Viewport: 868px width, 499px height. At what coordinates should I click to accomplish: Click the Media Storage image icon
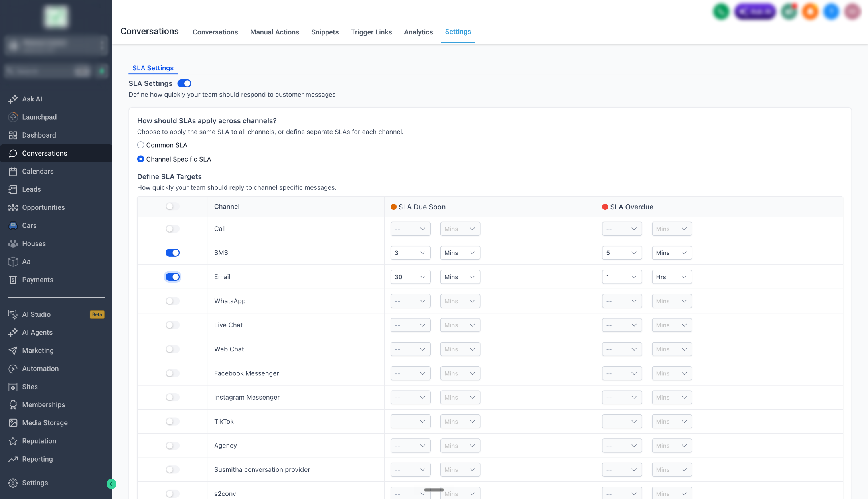pyautogui.click(x=13, y=423)
